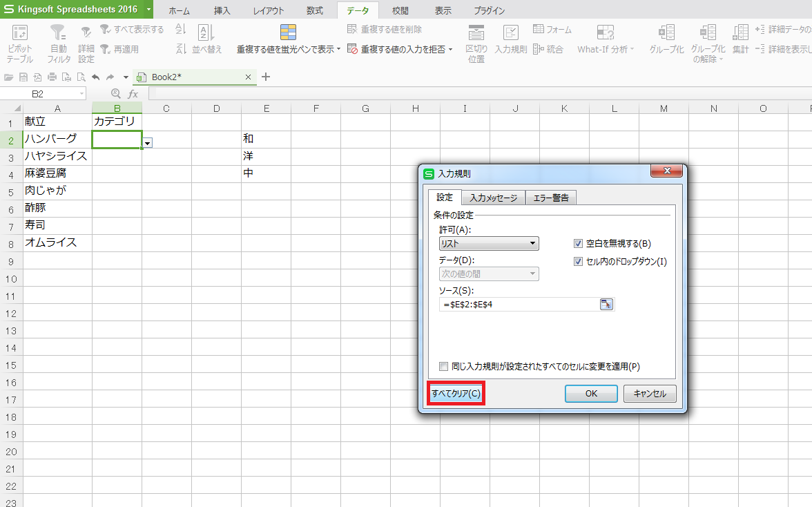Click the highlight duplicates (蛍光ペン) table icon
Screen dimensions: 812x507
288,32
